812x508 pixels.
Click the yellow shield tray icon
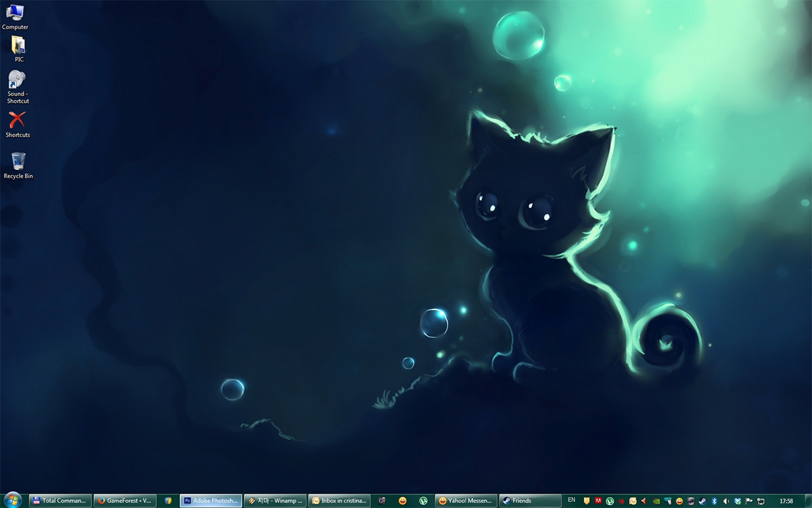[587, 501]
